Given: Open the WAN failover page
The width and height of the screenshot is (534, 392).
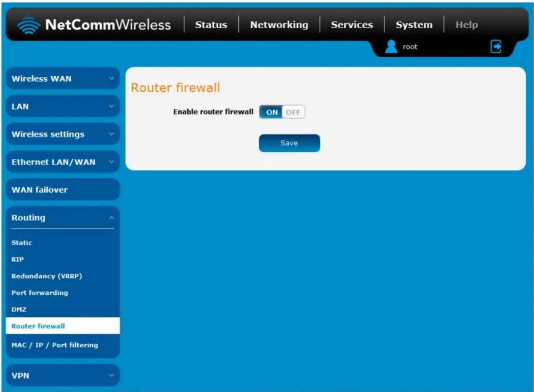Looking at the screenshot, I should click(63, 190).
